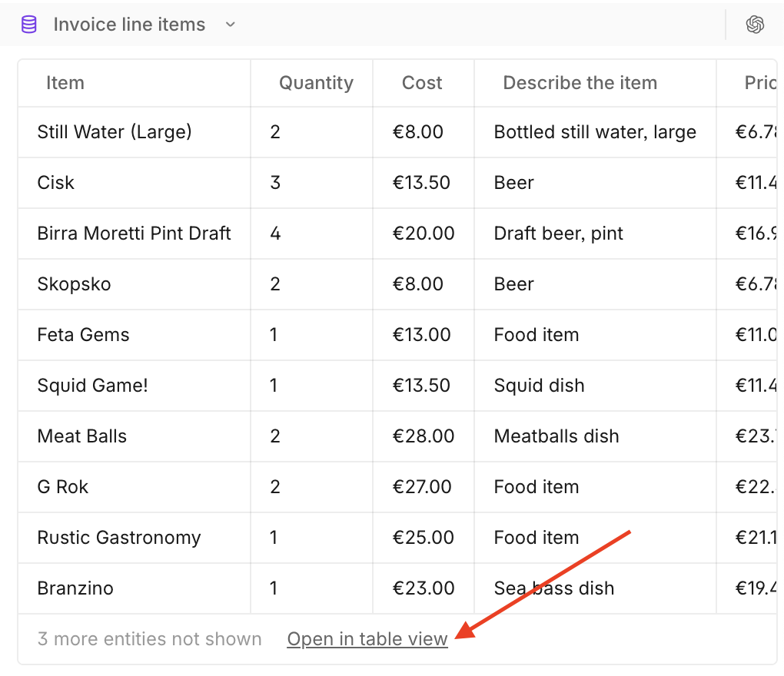Expand the Invoice line items dropdown chevron
The height and width of the screenshot is (676, 784).
[230, 25]
